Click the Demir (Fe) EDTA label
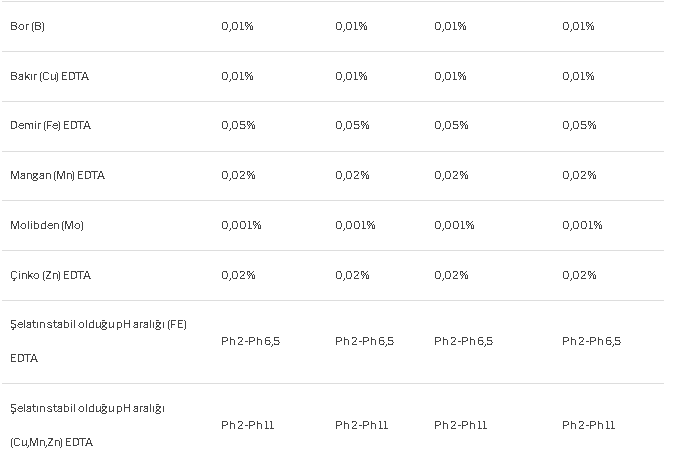The image size is (674, 467). (x=50, y=125)
